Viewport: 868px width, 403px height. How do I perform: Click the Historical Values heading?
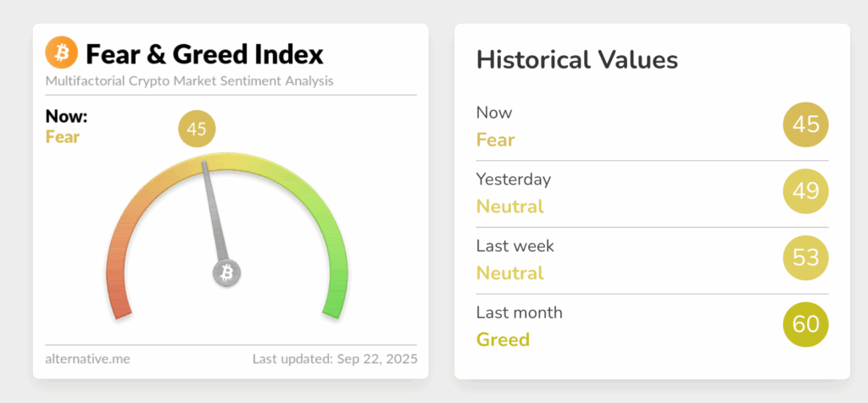coord(577,60)
